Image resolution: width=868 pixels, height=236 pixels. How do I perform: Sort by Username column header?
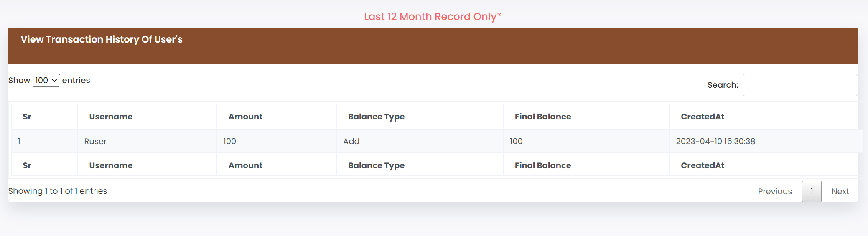(147, 117)
